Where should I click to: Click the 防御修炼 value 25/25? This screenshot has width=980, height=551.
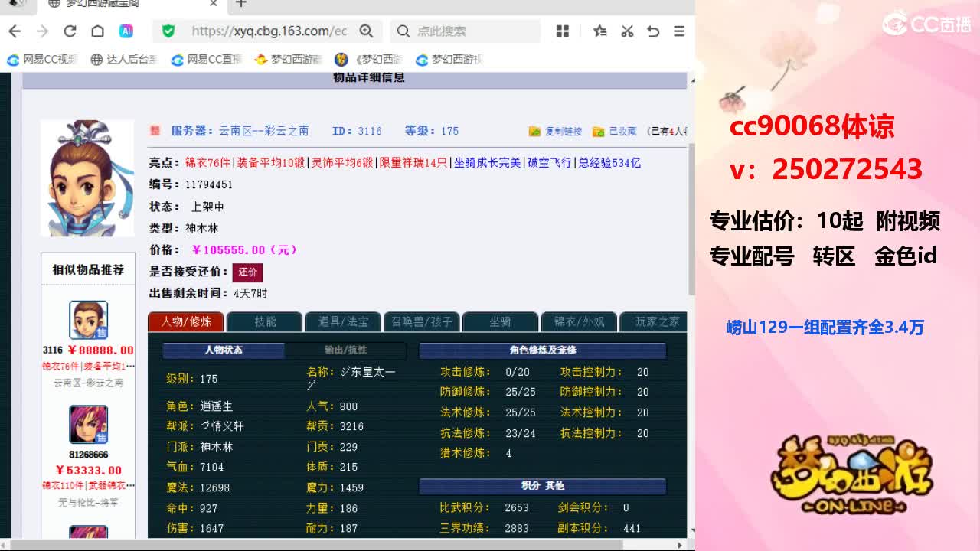click(521, 392)
